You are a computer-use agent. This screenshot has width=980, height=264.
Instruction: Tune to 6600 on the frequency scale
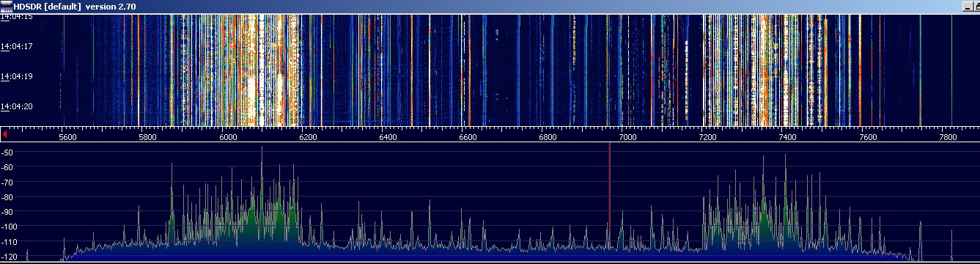point(467,137)
